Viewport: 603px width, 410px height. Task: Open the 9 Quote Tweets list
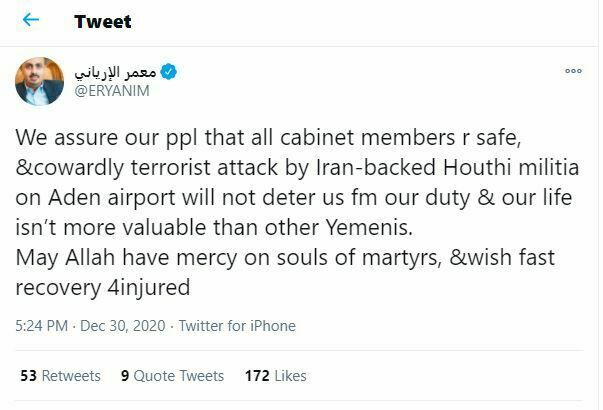(172, 376)
